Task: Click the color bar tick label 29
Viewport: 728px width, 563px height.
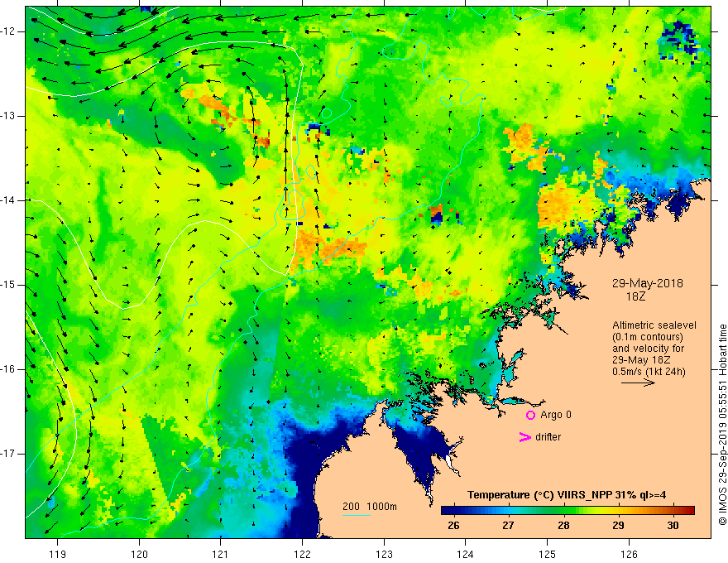Action: coord(618,526)
